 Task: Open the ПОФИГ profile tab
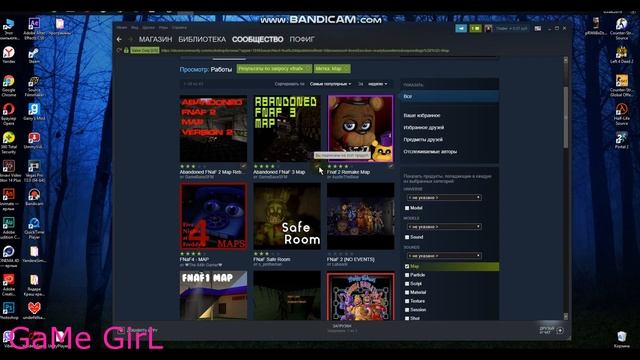pos(302,40)
